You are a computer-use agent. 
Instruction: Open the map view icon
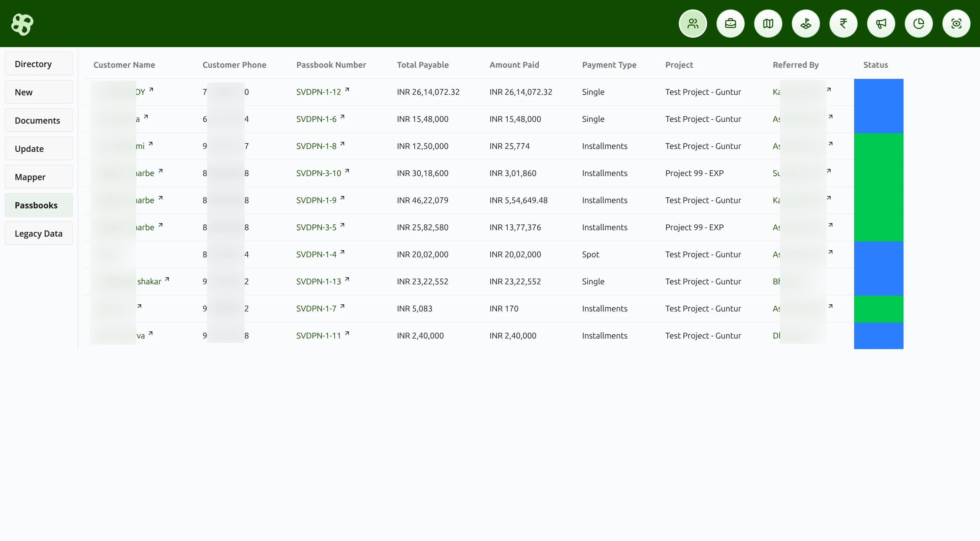pos(768,23)
